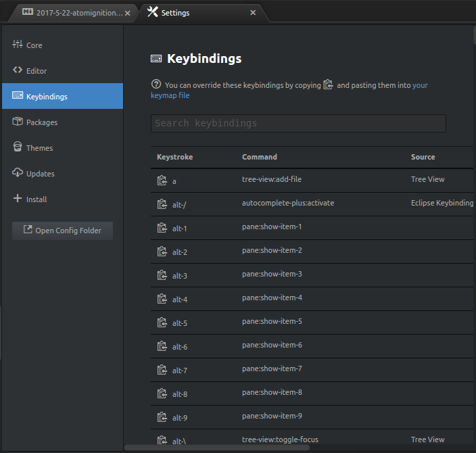476x453 pixels.
Task: Select the tree-view:add-file command text
Action: tap(272, 179)
